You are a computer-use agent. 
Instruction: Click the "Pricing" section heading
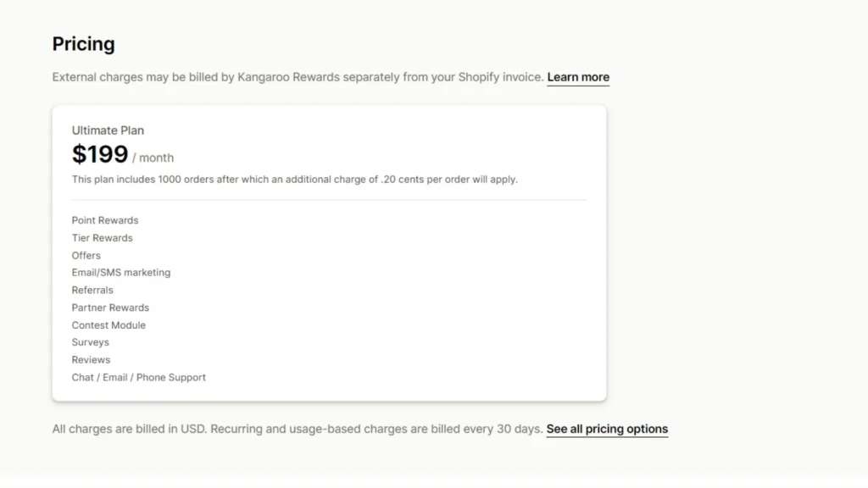point(83,43)
